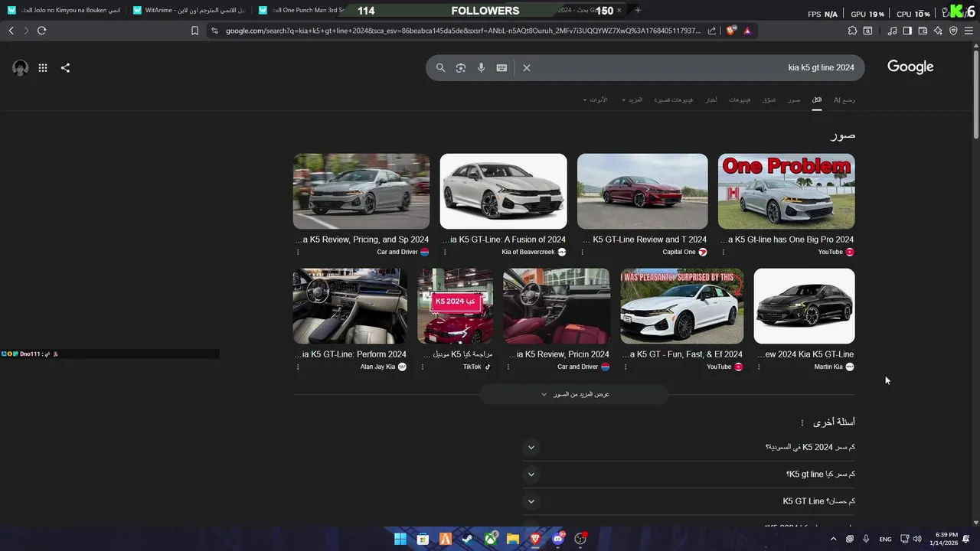Open Discord from taskbar

pyautogui.click(x=557, y=539)
